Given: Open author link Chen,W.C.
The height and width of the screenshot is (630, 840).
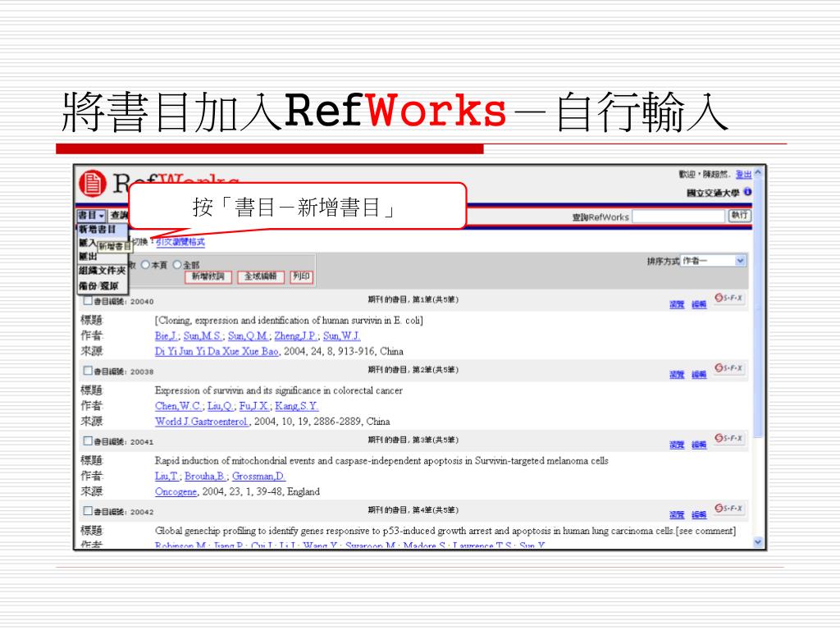Looking at the screenshot, I should point(179,406).
